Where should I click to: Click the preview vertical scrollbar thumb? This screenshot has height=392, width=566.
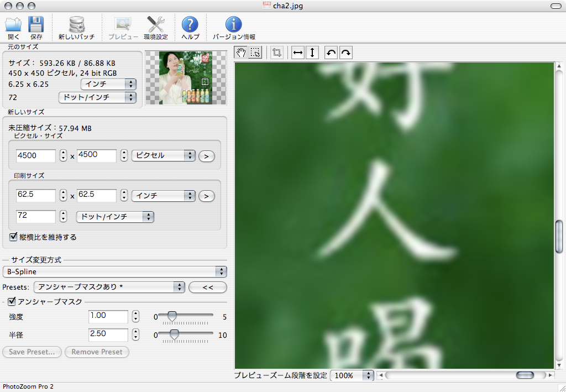559,237
